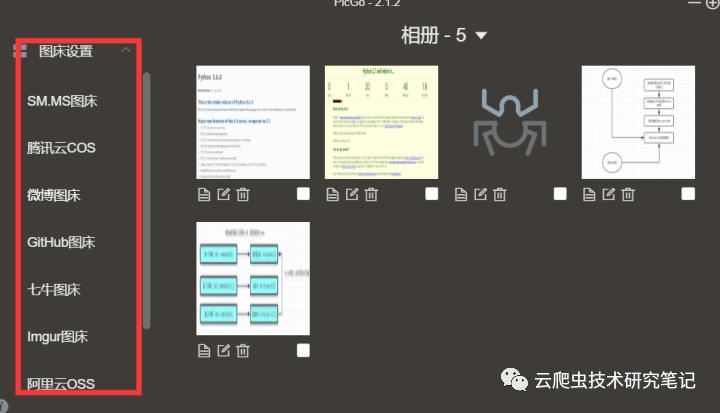Open the white flowchart thumbnail
This screenshot has width=720, height=413.
(x=638, y=122)
